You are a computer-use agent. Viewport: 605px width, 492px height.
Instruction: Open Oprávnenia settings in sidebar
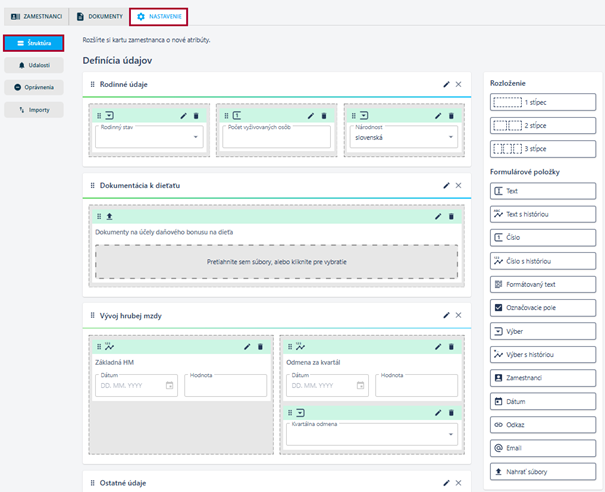coord(34,87)
